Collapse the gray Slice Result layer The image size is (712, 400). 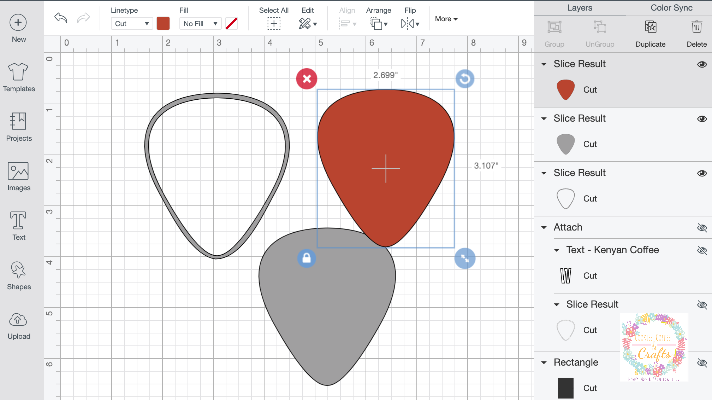point(544,119)
